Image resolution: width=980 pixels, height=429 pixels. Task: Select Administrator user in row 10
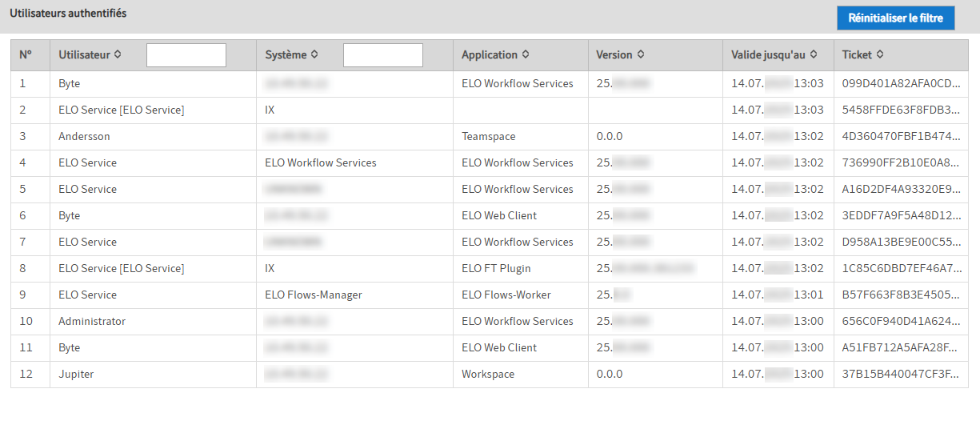tap(92, 322)
